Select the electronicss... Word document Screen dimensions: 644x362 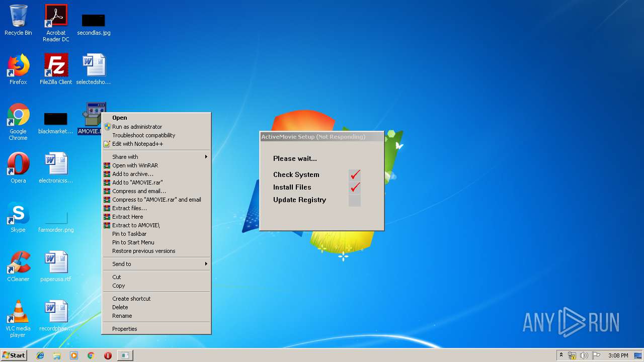[56, 168]
